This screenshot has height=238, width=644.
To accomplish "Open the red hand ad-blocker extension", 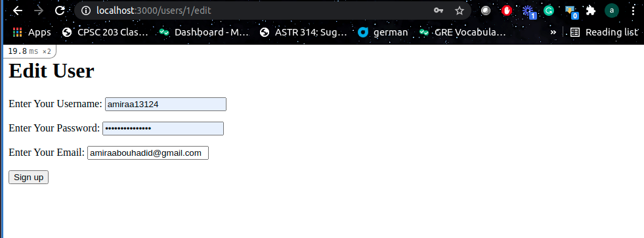I will click(507, 11).
